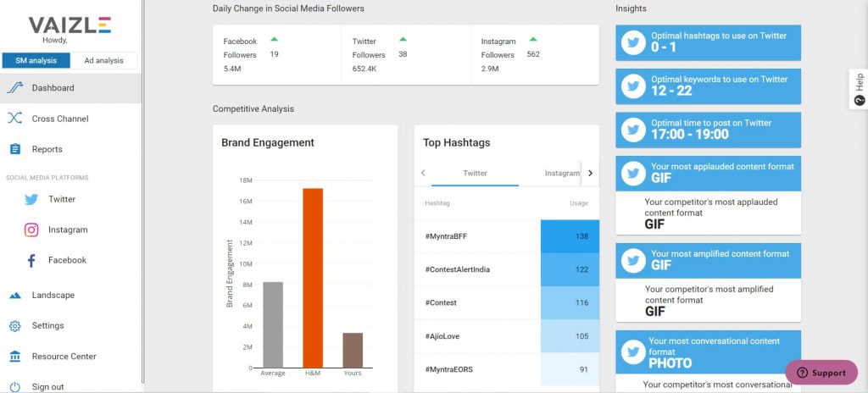The width and height of the screenshot is (868, 393).
Task: Switch to Ad analysis mode
Action: 103,60
